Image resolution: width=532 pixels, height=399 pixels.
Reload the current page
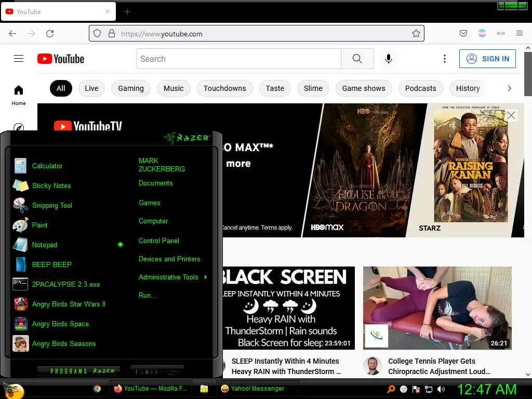[50, 34]
